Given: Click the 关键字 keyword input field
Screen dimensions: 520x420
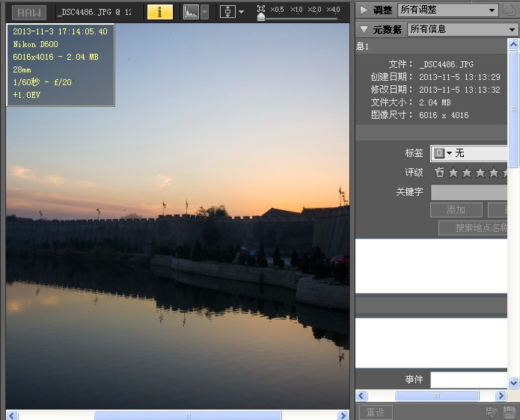Looking at the screenshot, I should coord(469,192).
